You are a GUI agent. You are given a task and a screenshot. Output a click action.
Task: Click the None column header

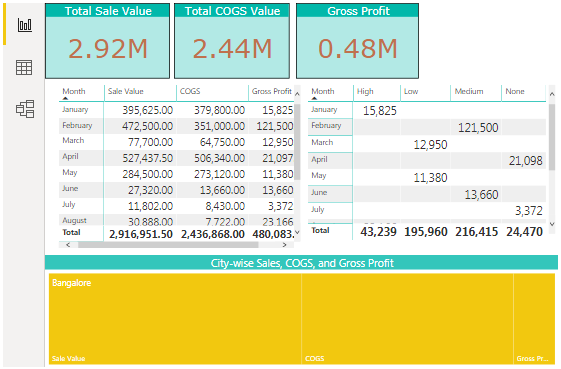coord(515,91)
